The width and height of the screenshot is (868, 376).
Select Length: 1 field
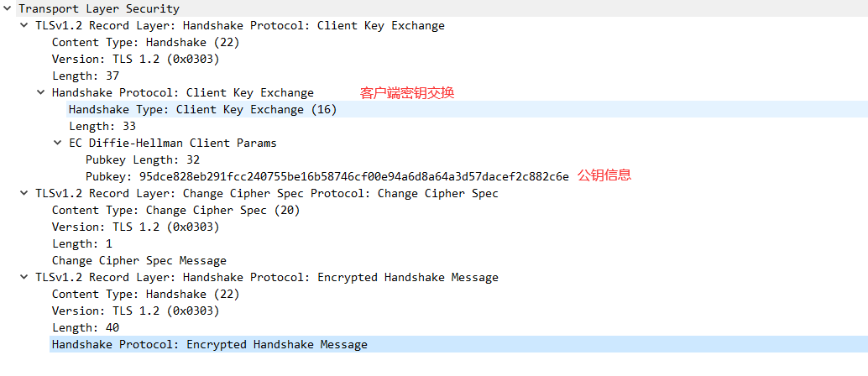pyautogui.click(x=82, y=243)
